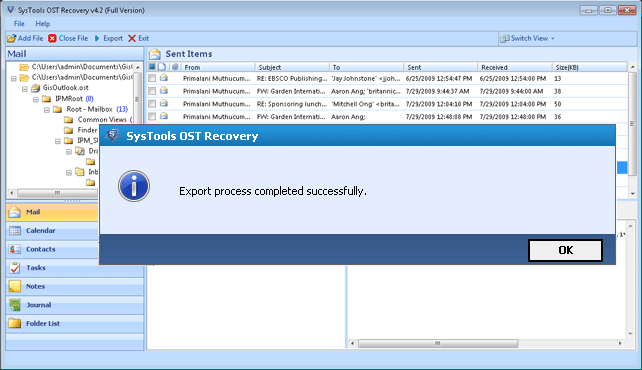Viewport: 642px width, 370px height.
Task: Check the RE: Sponsoring lunch email checkbox
Action: 152,104
